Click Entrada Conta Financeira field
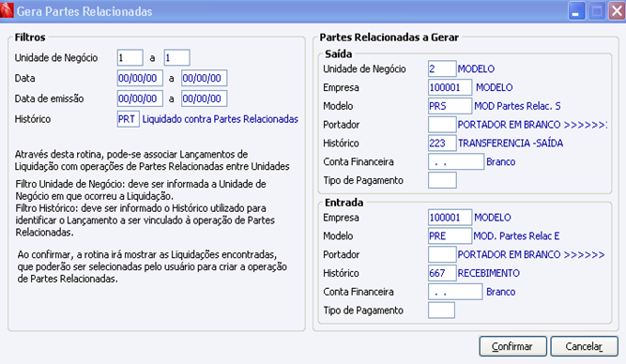Screen dimensions: 626x364 (455, 292)
